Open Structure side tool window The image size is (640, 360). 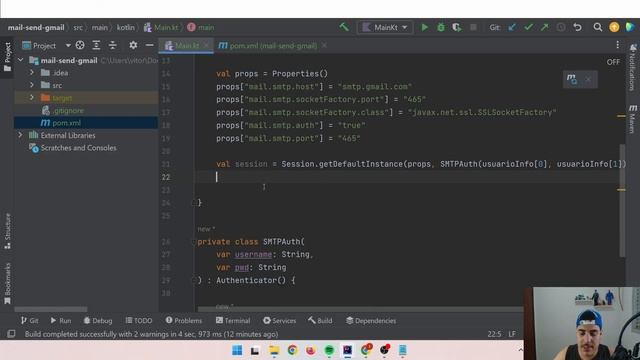[7, 231]
